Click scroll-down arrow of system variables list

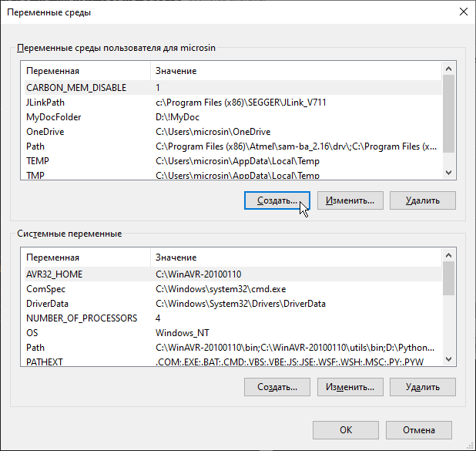point(448,359)
